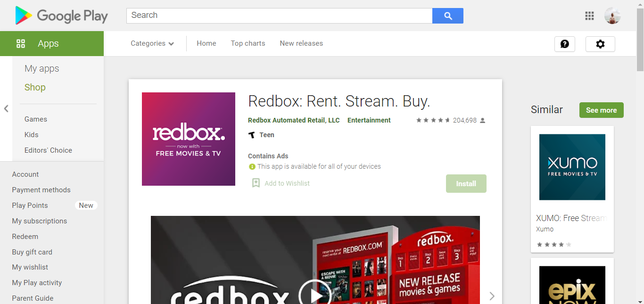Play the Redbox trailer video
644x304 pixels.
(315, 296)
